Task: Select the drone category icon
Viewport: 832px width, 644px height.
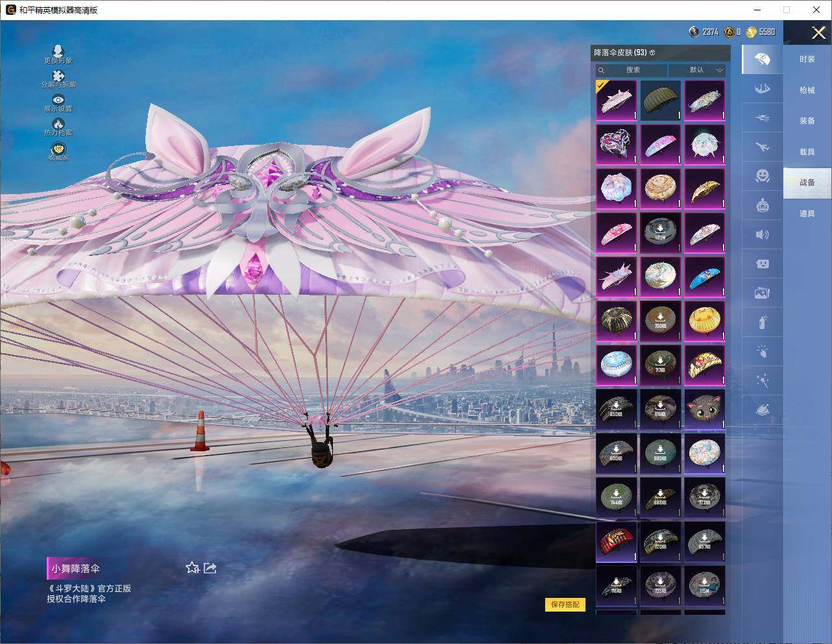Action: 762,118
